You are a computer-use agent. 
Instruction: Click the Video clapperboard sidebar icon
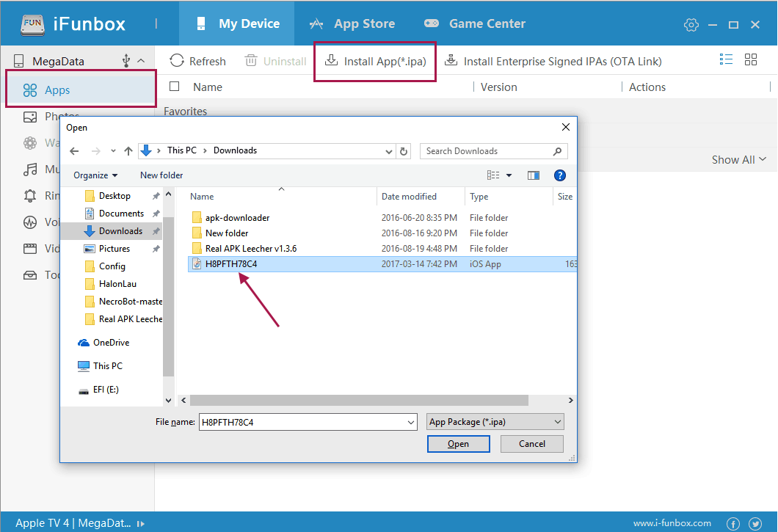pyautogui.click(x=30, y=249)
